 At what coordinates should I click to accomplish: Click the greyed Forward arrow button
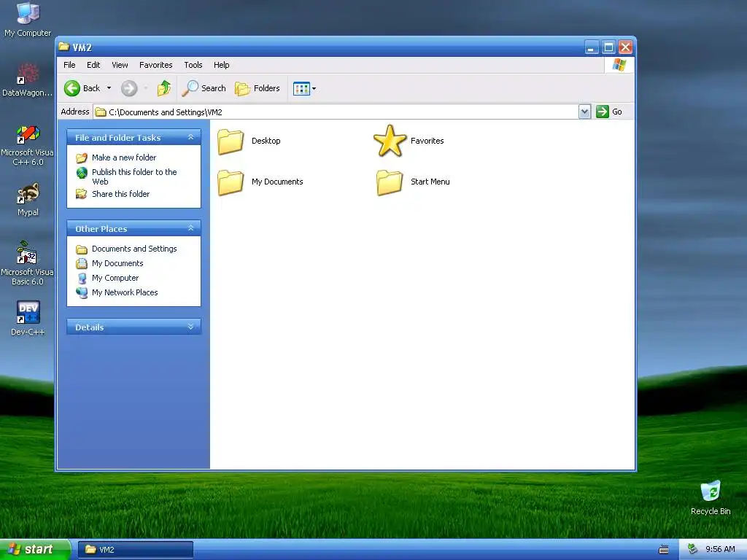click(x=129, y=88)
